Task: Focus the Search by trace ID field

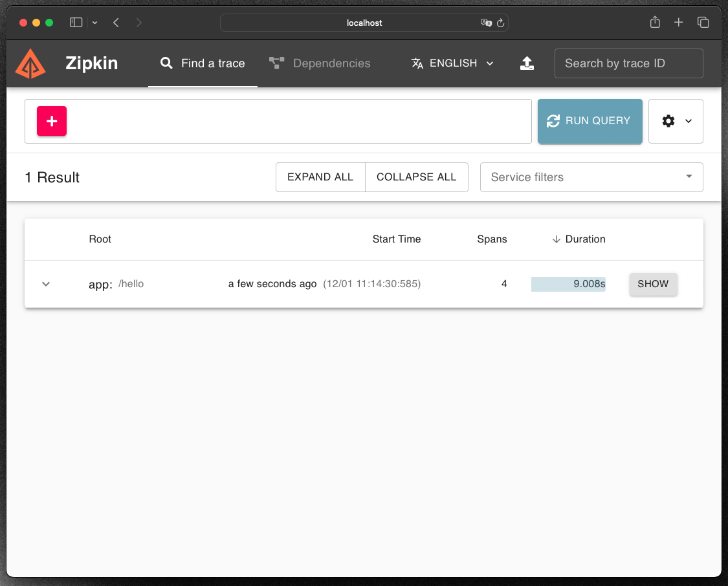Action: tap(628, 63)
